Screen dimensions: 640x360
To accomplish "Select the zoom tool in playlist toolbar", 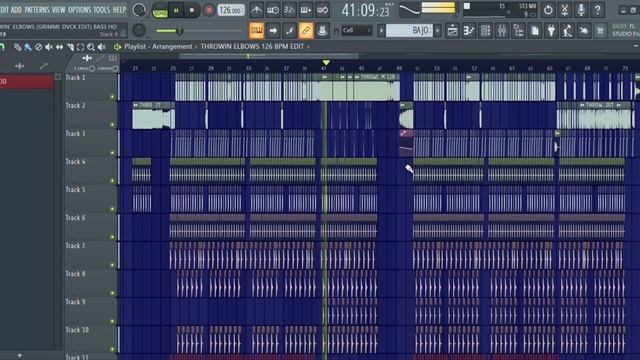I will pyautogui.click(x=91, y=47).
